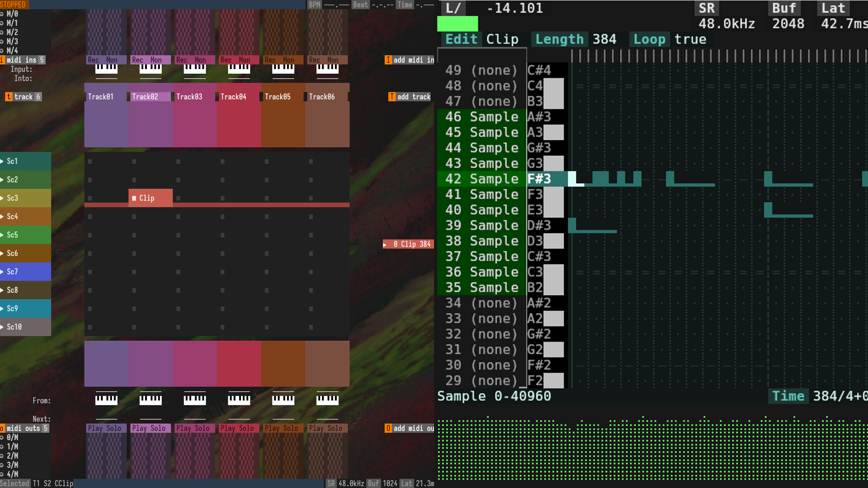Select the Track02 header label
The width and height of the screenshot is (868, 488).
145,97
